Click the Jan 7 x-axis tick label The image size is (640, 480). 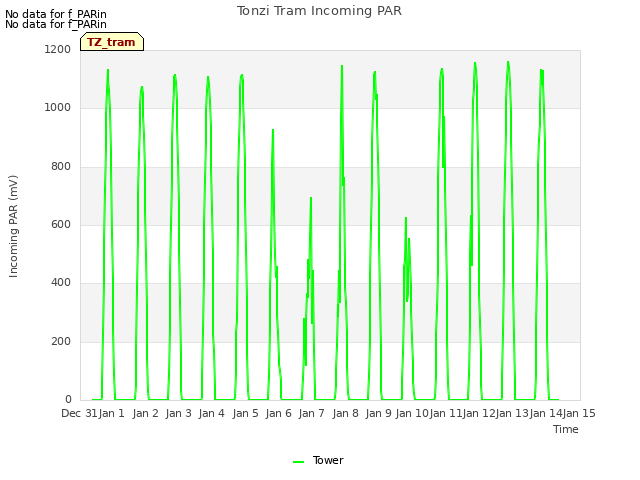(311, 413)
